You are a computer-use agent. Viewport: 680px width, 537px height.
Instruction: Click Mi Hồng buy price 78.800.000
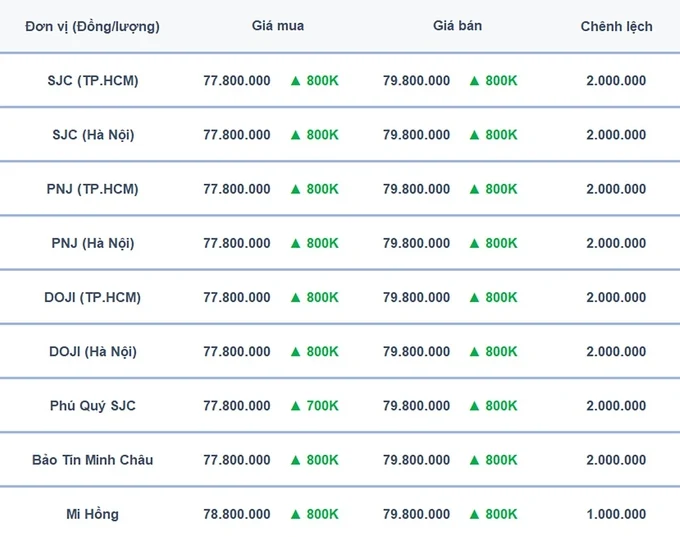[x=237, y=514]
